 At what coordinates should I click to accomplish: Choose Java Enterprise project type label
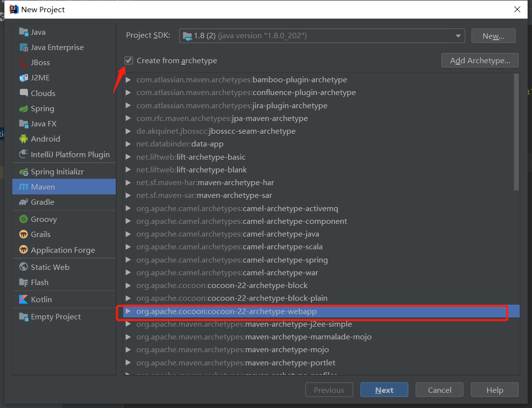tap(57, 48)
